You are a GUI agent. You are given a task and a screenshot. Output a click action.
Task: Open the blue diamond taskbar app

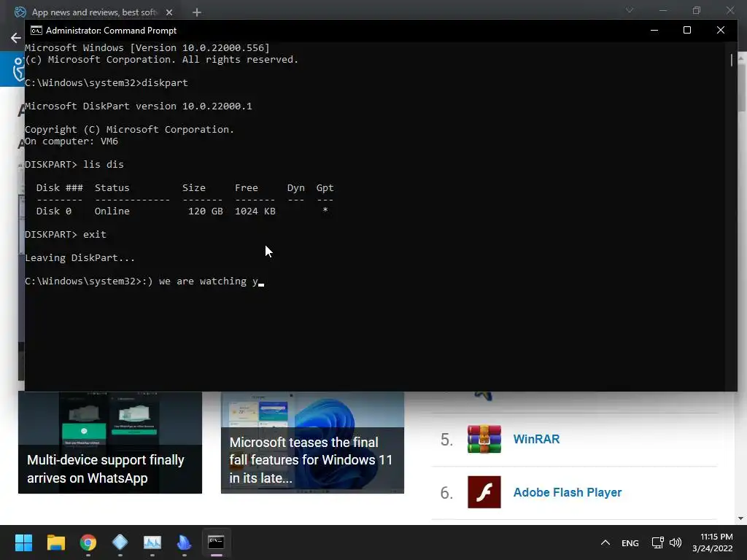(x=120, y=542)
